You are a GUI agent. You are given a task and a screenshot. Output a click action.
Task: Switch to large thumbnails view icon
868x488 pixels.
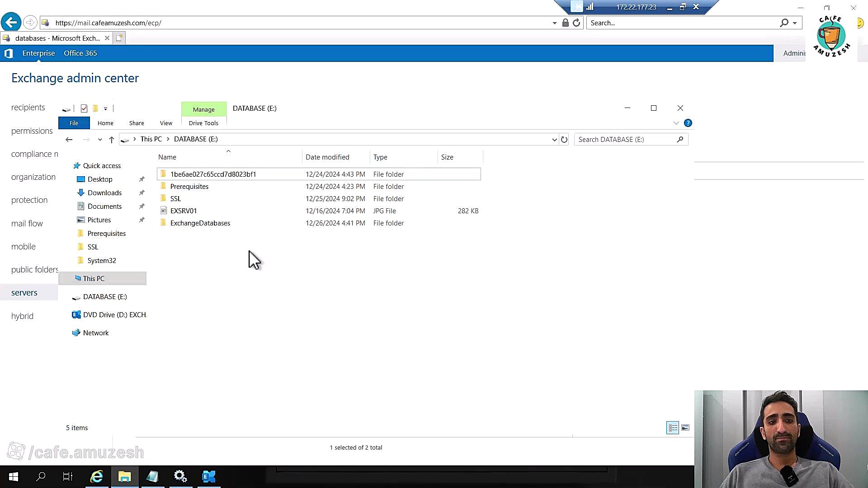[685, 427]
